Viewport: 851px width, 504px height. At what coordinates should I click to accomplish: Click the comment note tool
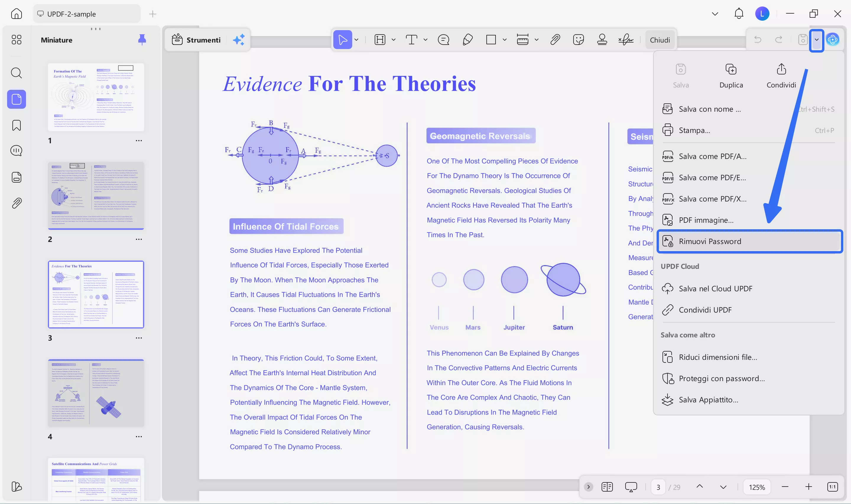tap(444, 40)
